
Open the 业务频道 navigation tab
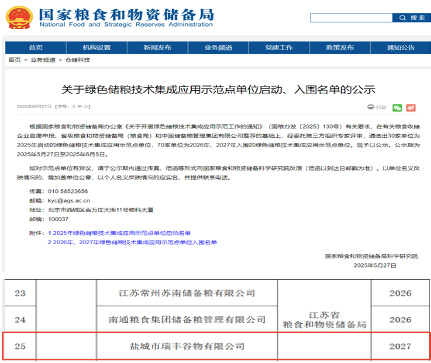pyautogui.click(x=218, y=48)
